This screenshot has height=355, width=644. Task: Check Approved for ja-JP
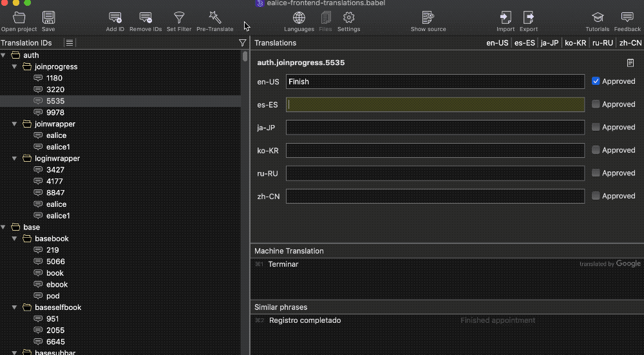(x=596, y=128)
